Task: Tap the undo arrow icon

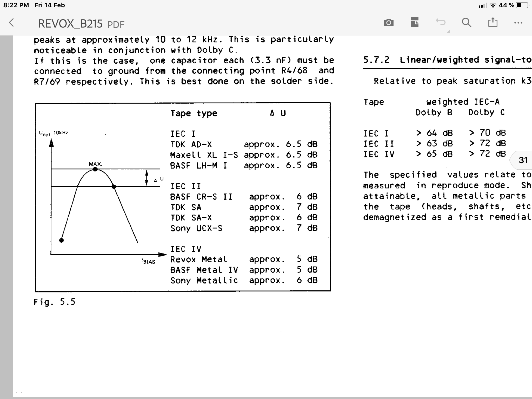Action: tap(441, 22)
